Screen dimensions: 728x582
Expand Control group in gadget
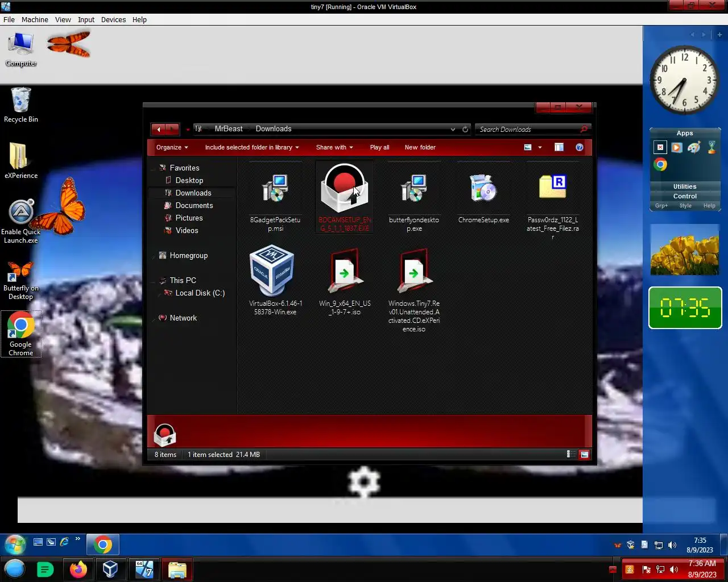point(685,196)
